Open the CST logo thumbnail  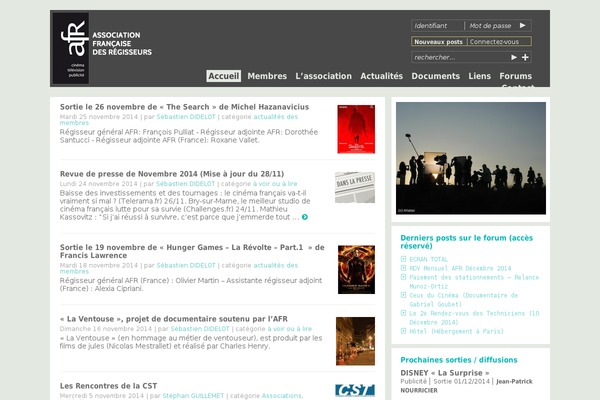[355, 390]
